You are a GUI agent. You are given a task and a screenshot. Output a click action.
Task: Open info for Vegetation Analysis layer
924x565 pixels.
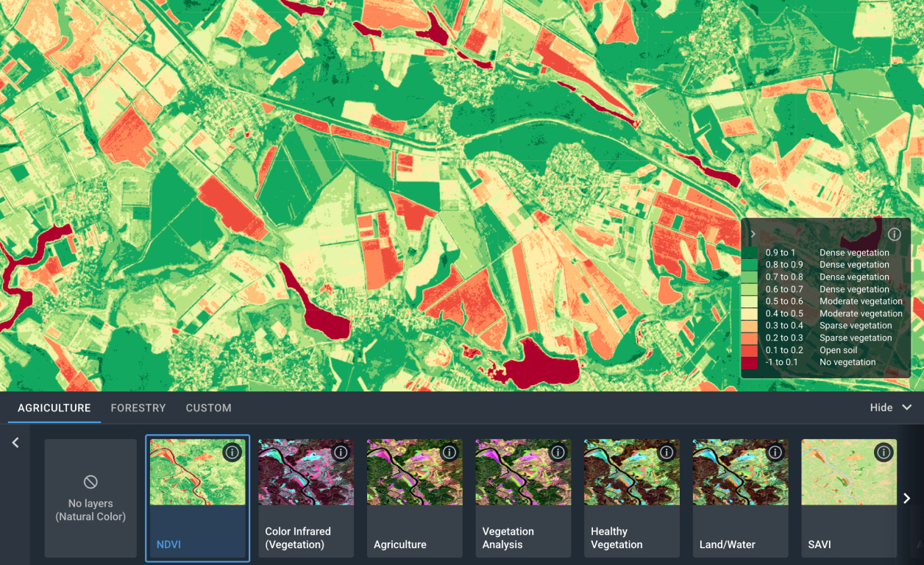pos(558,452)
